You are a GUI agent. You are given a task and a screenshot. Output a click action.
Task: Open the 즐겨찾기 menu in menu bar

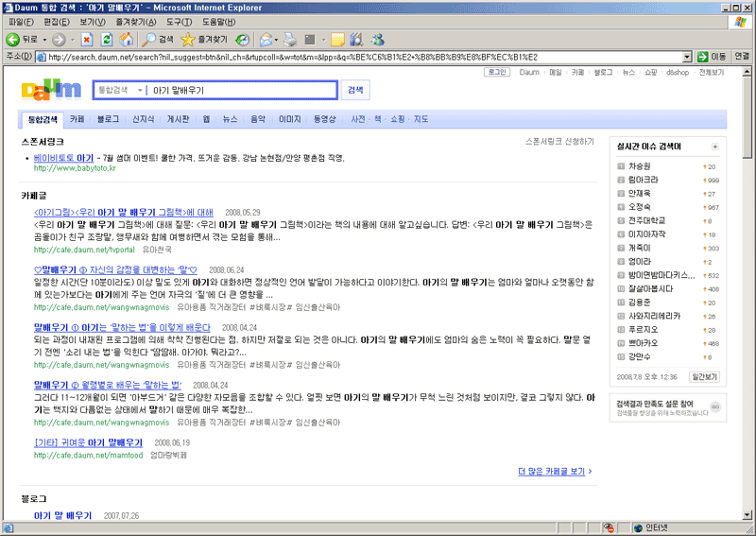tap(135, 22)
